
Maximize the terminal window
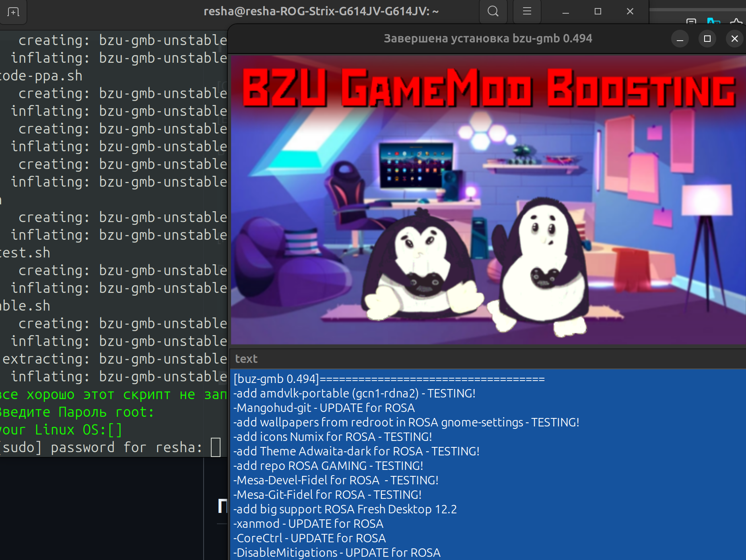pos(598,12)
